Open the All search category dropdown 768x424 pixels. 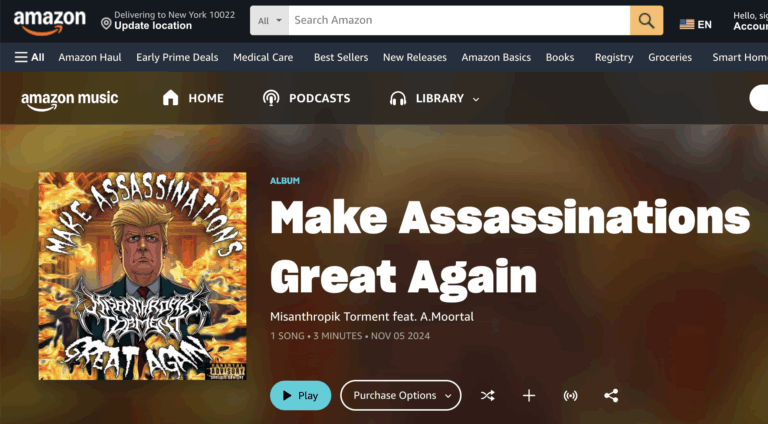click(269, 21)
